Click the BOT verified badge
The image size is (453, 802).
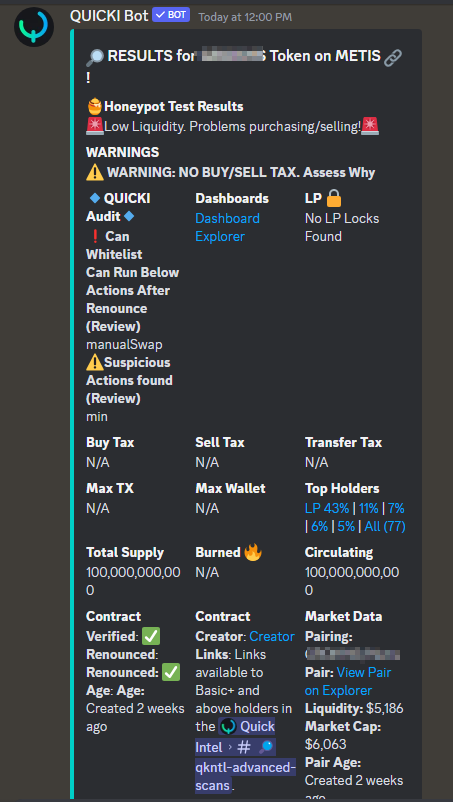pos(171,15)
